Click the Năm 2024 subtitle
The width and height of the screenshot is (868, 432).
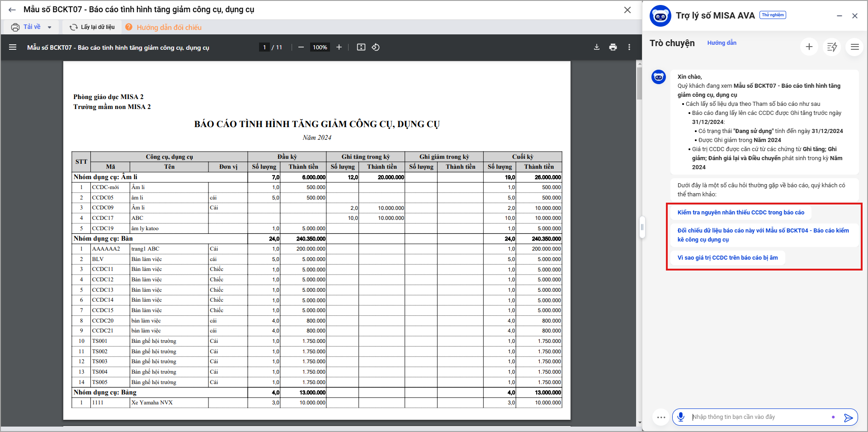click(x=317, y=138)
